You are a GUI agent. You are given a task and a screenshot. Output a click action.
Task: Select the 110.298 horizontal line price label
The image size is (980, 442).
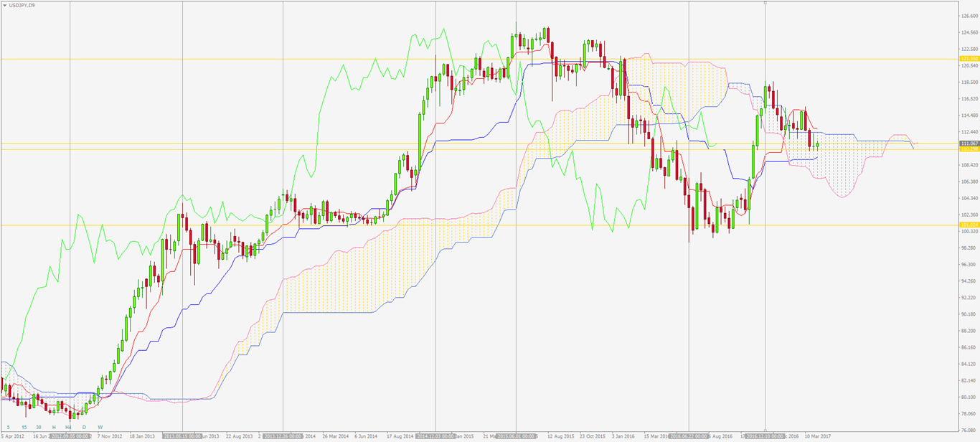(x=968, y=149)
